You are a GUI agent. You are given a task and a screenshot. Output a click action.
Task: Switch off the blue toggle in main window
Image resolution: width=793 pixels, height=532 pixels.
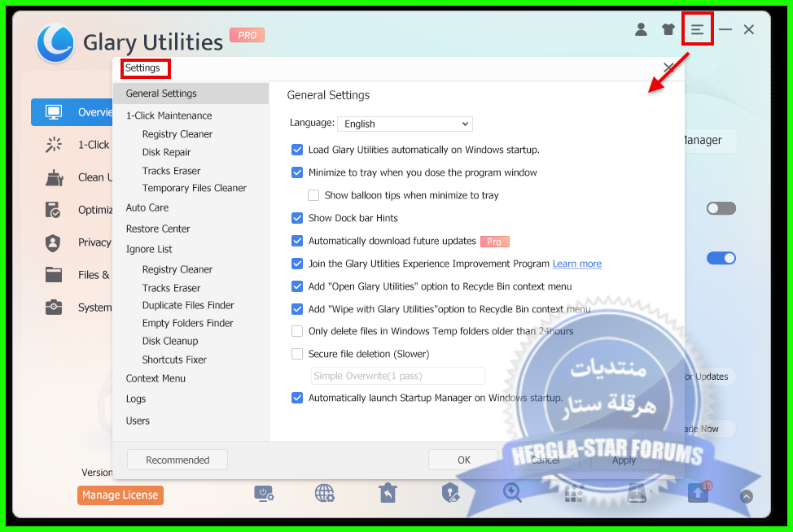click(x=721, y=258)
